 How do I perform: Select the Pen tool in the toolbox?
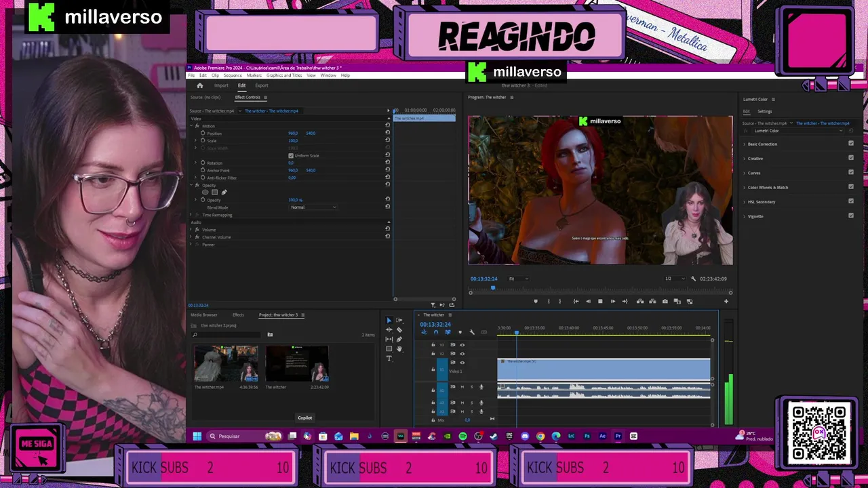pyautogui.click(x=399, y=340)
